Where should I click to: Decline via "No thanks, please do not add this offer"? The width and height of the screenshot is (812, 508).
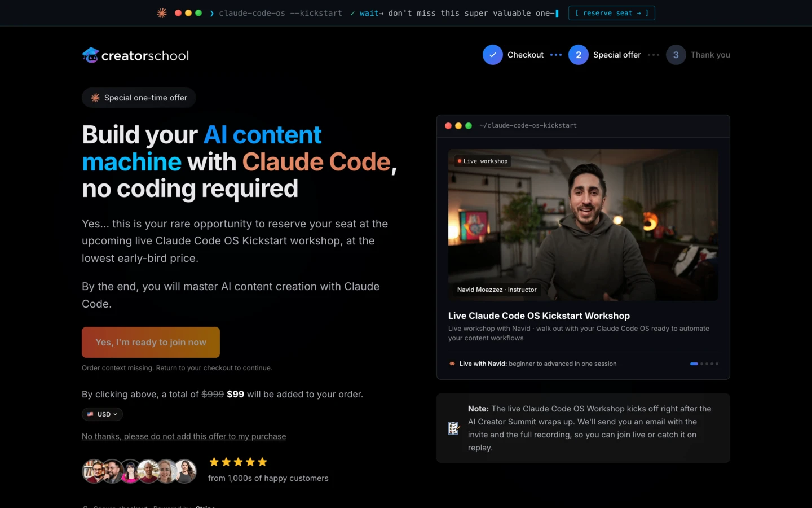184,436
